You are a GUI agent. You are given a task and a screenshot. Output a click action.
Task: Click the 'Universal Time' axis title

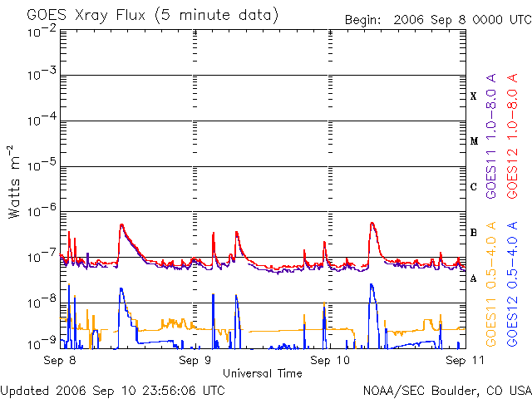(262, 373)
